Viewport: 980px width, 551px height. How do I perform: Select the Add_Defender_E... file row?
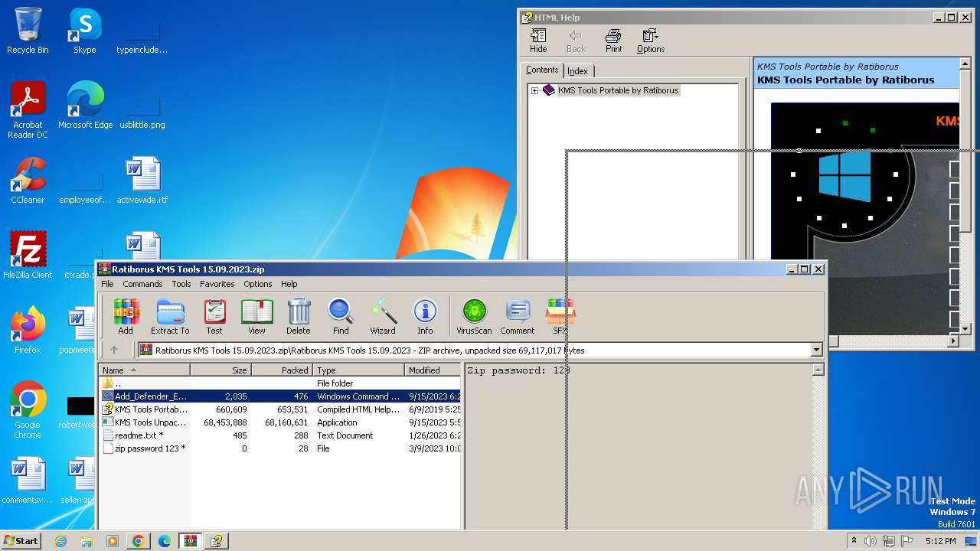tap(280, 396)
